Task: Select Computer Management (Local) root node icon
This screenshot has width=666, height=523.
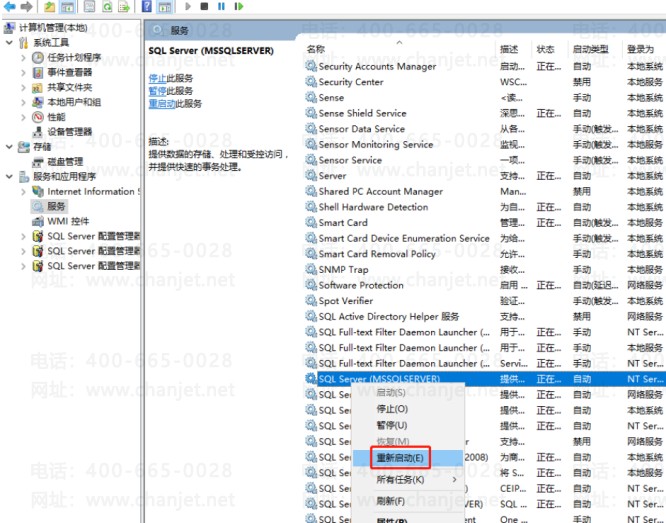Action: (x=9, y=28)
